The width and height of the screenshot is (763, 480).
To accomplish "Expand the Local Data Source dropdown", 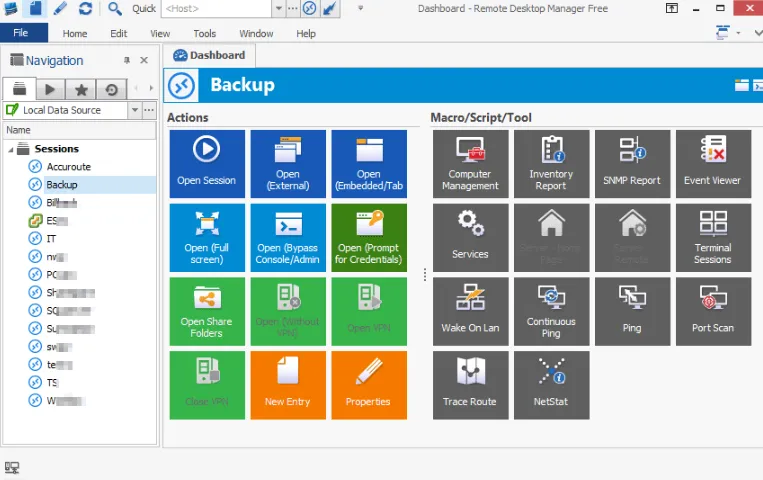I will [135, 110].
